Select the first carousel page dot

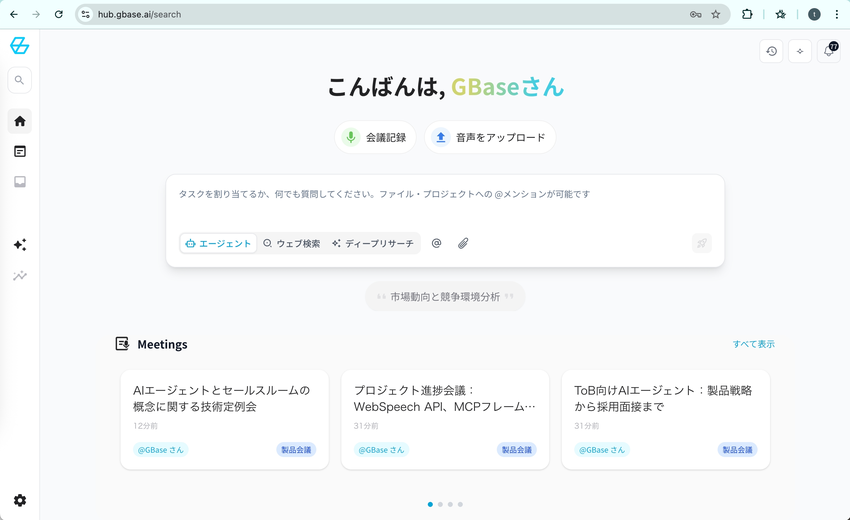430,504
